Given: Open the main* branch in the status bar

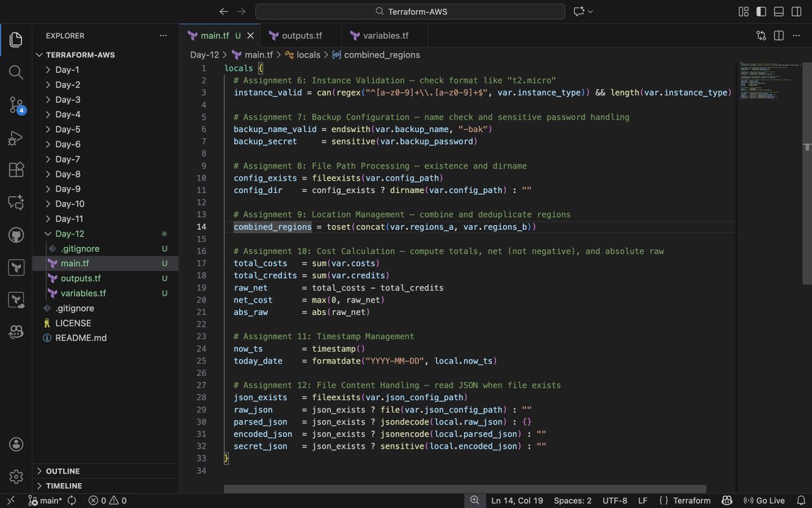Looking at the screenshot, I should [45, 501].
